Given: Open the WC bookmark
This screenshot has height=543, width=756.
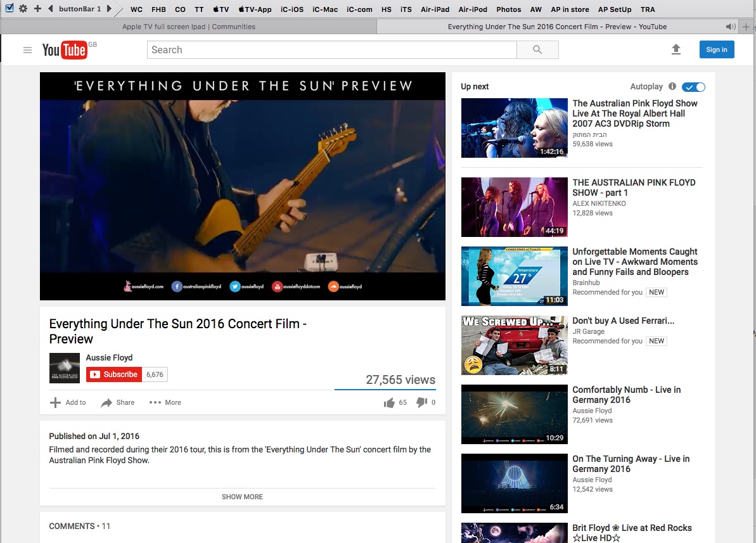Looking at the screenshot, I should click(136, 9).
